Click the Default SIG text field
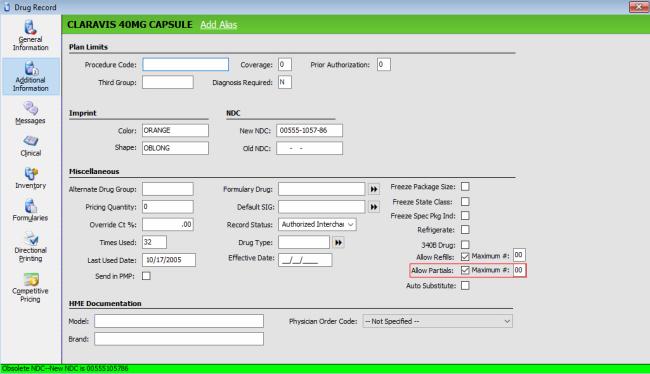The image size is (650, 374). point(321,206)
